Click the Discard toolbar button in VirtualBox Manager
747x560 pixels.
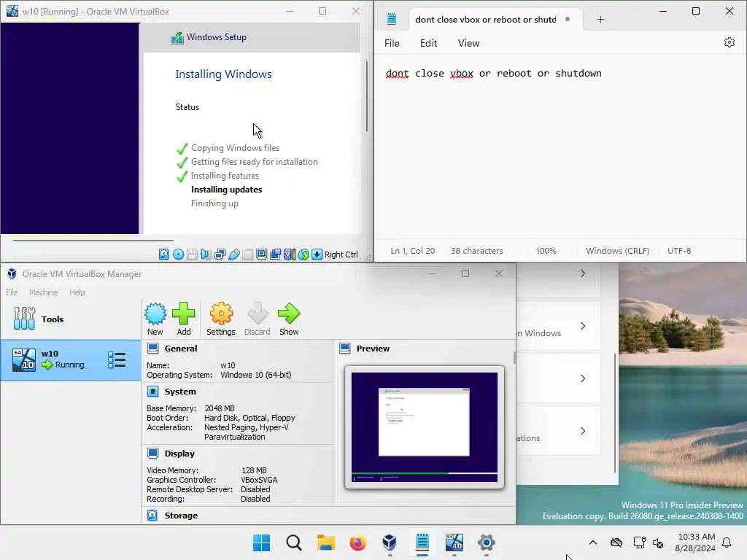[258, 319]
